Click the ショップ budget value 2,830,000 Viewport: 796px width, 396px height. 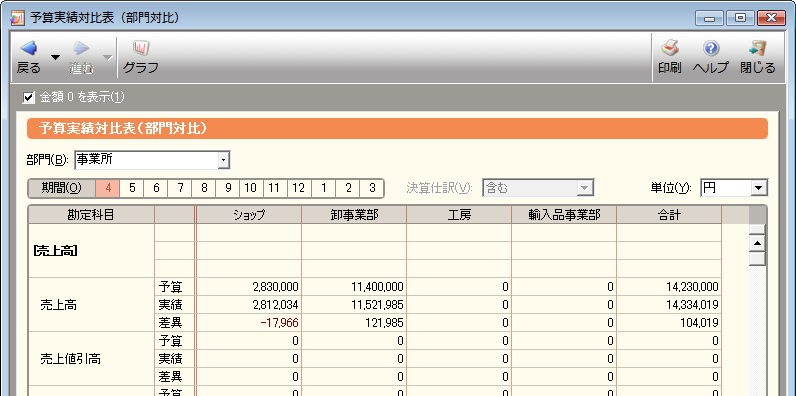tap(275, 287)
